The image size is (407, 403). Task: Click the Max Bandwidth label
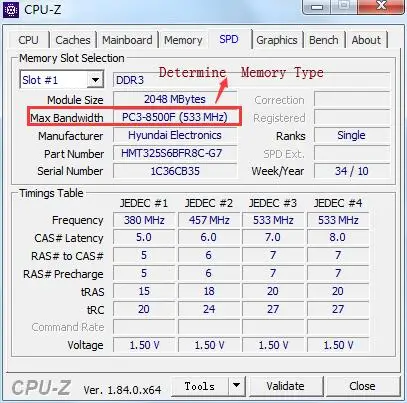67,118
